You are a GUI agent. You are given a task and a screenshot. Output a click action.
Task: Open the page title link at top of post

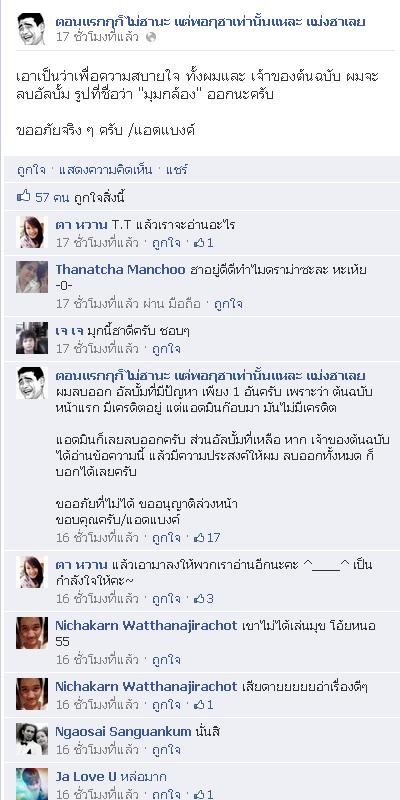(x=210, y=22)
